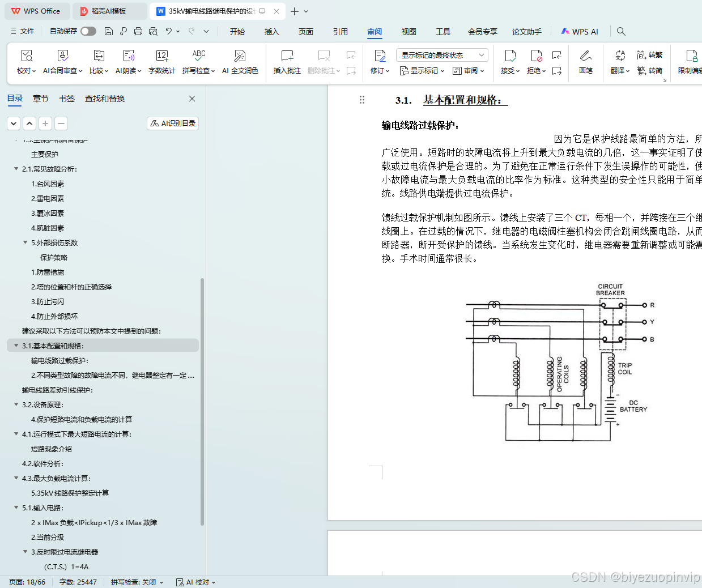Collapse the 3.反时限过电流继电器 outline node
This screenshot has height=588, width=702.
tap(25, 552)
